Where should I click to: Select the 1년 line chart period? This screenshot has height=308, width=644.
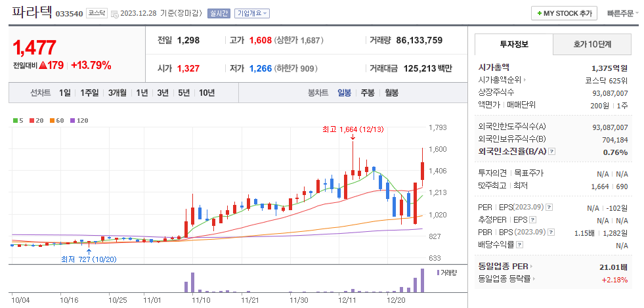(x=142, y=93)
